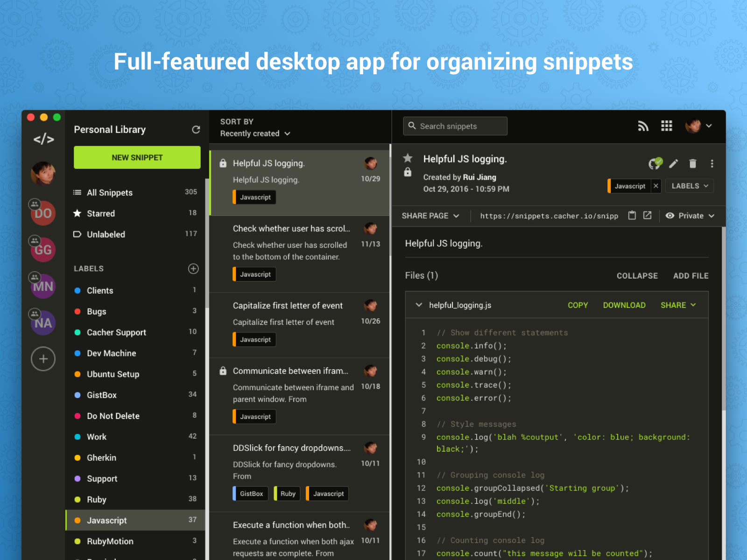Remove the Javascript label with X
747x560 pixels.
coord(656,186)
